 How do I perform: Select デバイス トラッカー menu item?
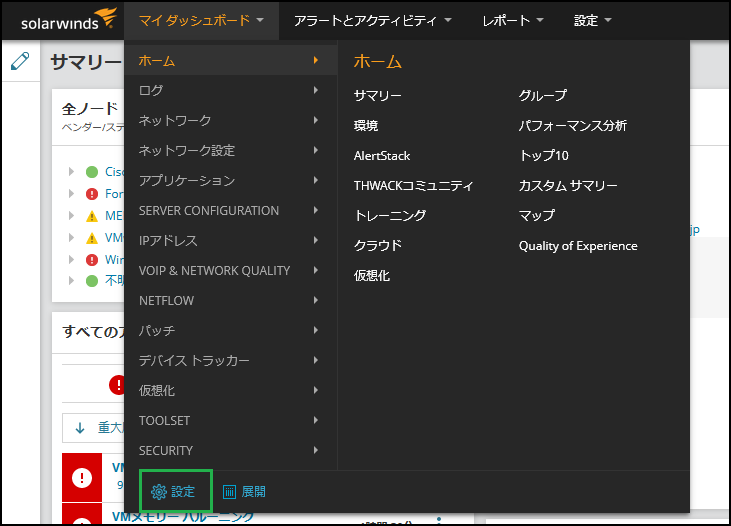[x=231, y=360]
